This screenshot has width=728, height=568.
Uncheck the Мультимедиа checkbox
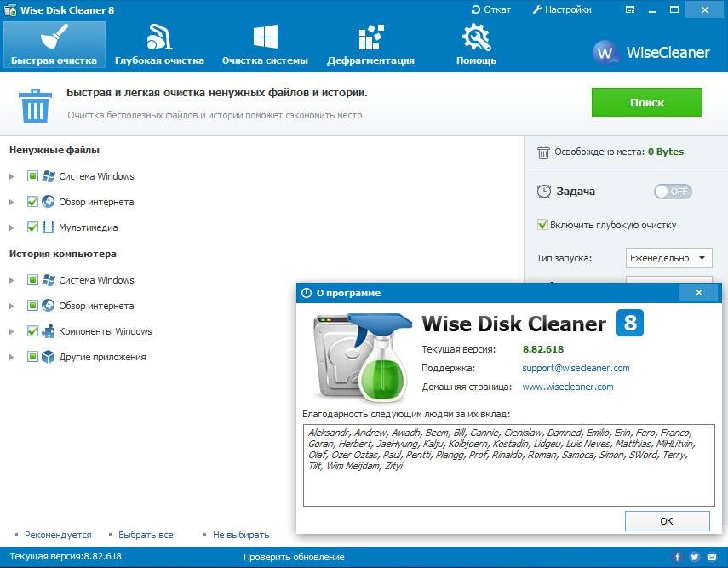click(x=32, y=227)
